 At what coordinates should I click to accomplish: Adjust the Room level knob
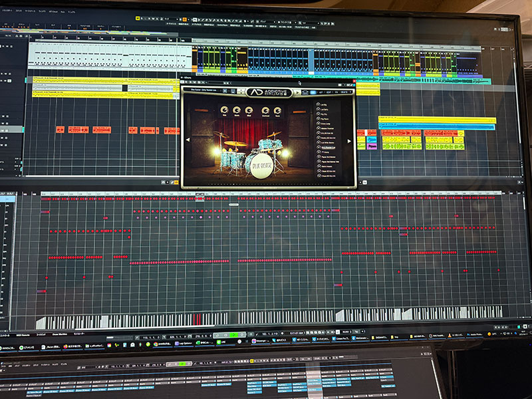click(x=277, y=110)
